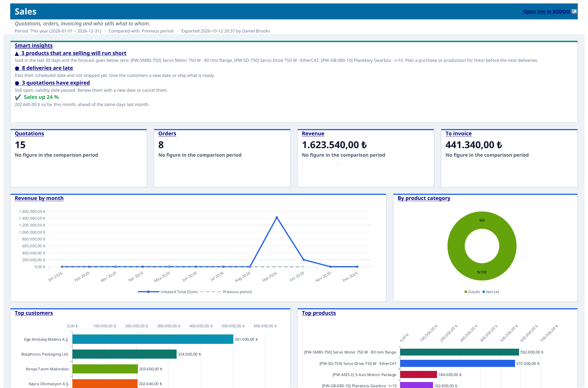588x388 pixels.
Task: Click the bullet dot beside 8 deliveries are late
Action: [17, 68]
